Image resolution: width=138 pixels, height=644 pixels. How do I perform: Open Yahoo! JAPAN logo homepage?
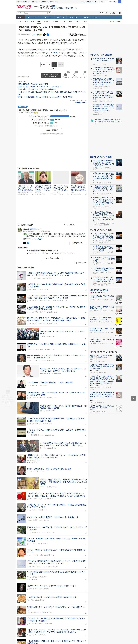pyautogui.click(x=24, y=7)
